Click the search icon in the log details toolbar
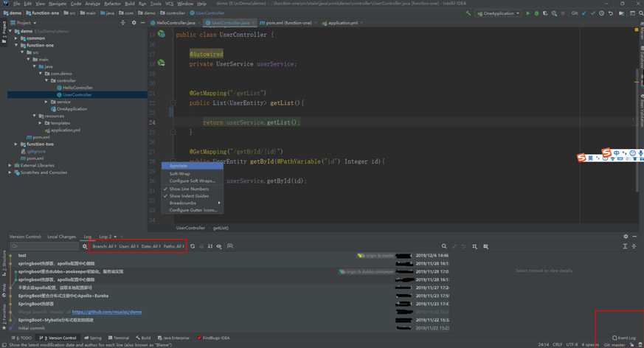The width and height of the screenshot is (644, 348). [x=444, y=246]
